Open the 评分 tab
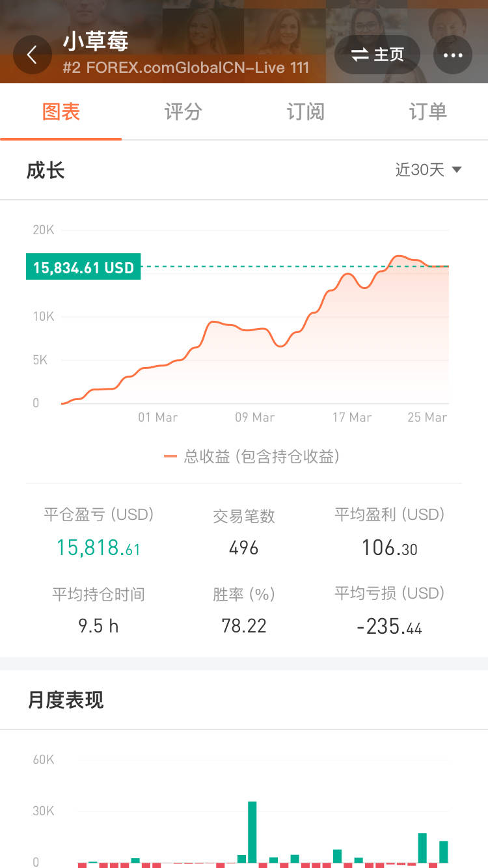 click(x=183, y=112)
